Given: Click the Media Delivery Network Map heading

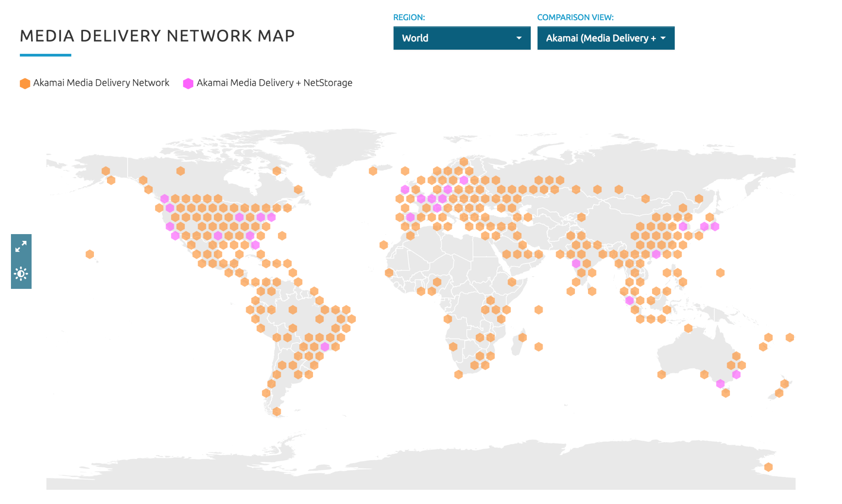Looking at the screenshot, I should 157,36.
